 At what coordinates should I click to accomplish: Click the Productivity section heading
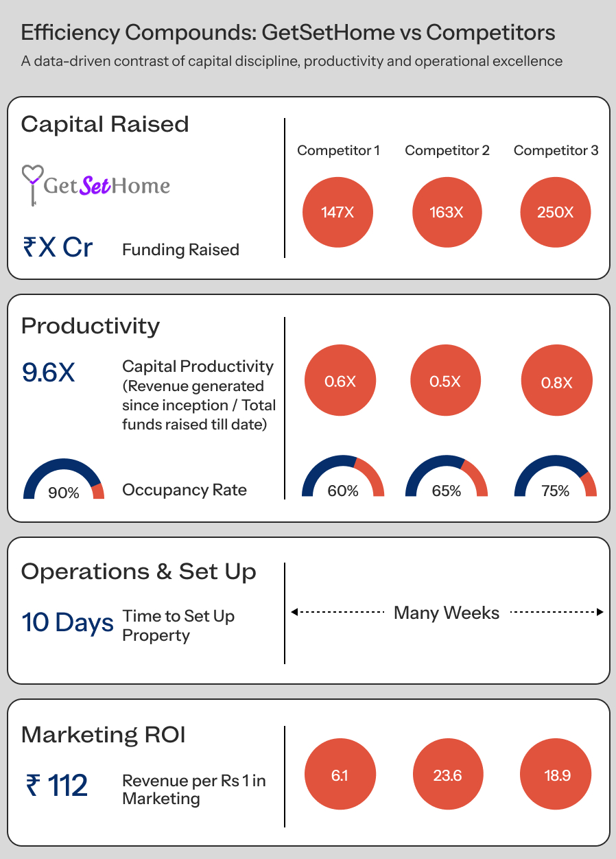pyautogui.click(x=91, y=326)
